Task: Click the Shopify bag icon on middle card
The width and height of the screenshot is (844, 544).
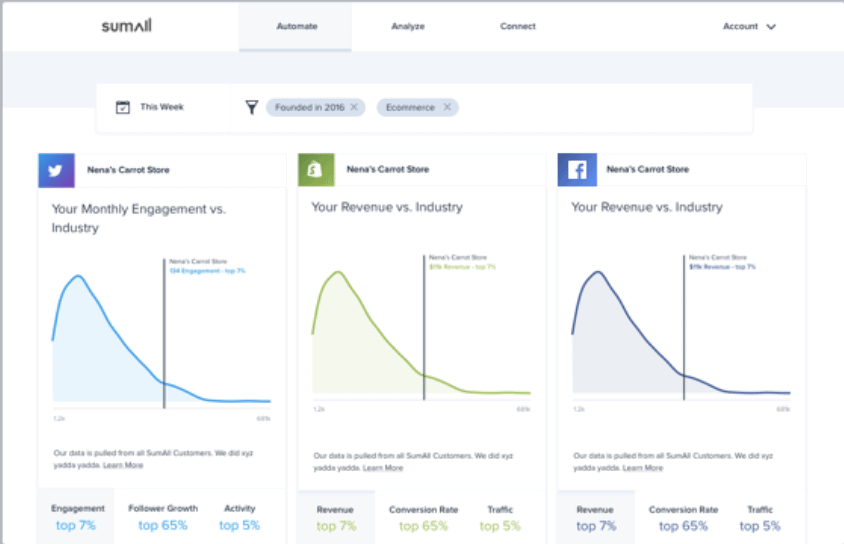Action: tap(316, 169)
